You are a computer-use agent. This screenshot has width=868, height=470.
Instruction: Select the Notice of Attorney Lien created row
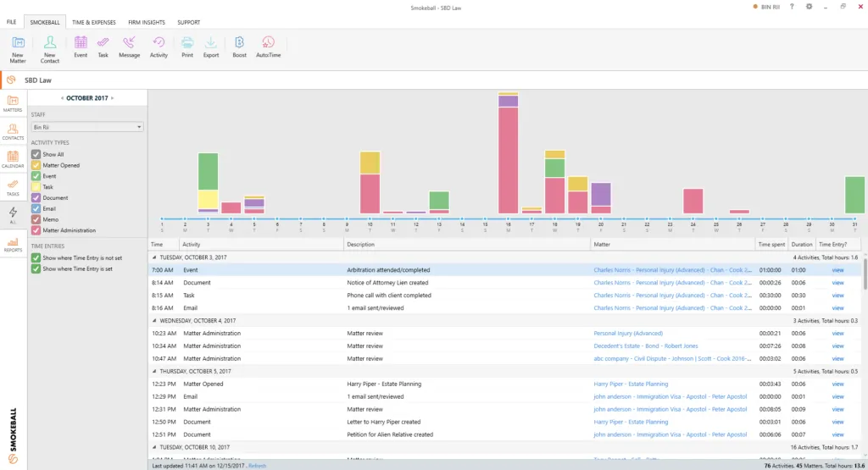505,283
